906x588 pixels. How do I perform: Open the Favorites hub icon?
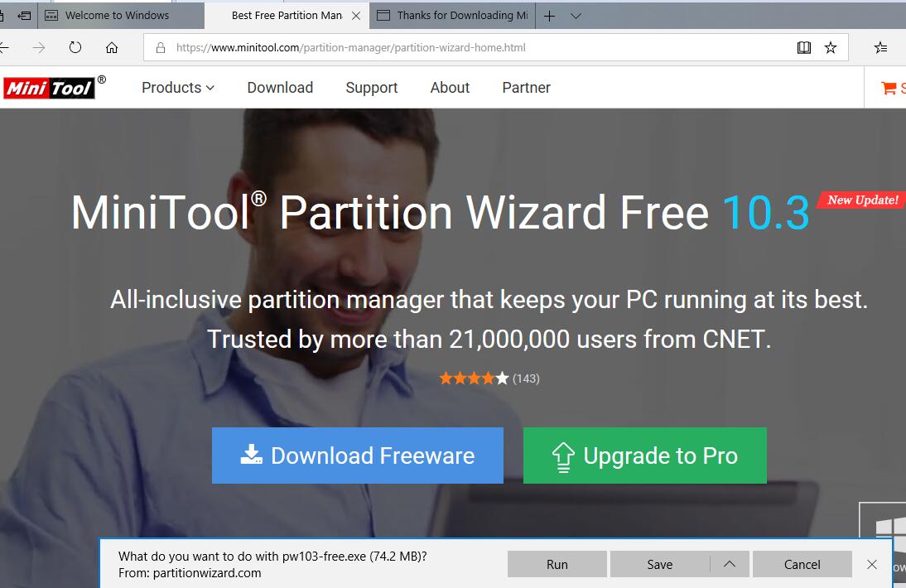click(x=880, y=48)
